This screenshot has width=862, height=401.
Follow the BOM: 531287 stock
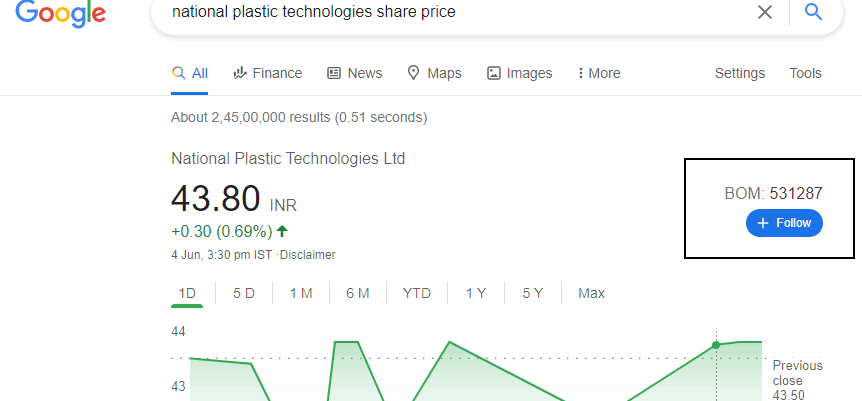[784, 223]
